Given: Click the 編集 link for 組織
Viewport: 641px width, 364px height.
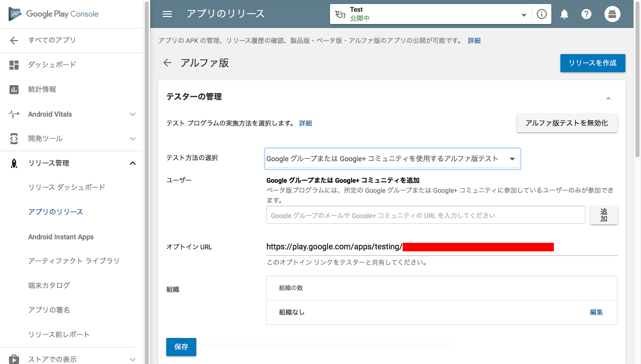Looking at the screenshot, I should tap(596, 312).
